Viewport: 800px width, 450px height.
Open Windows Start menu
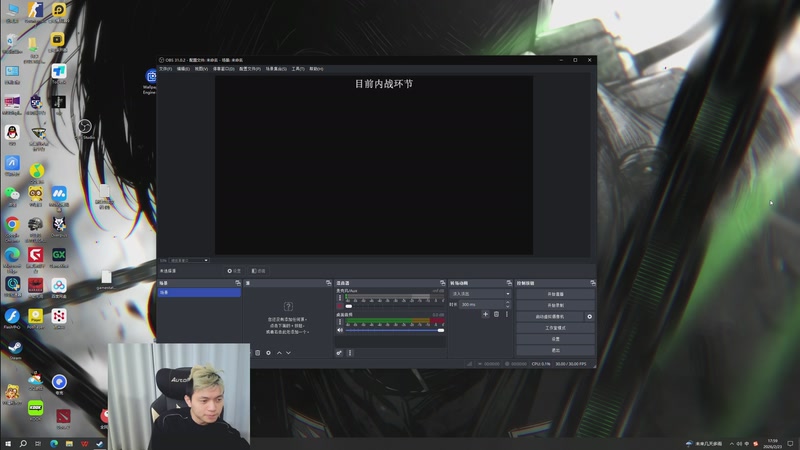[8, 444]
